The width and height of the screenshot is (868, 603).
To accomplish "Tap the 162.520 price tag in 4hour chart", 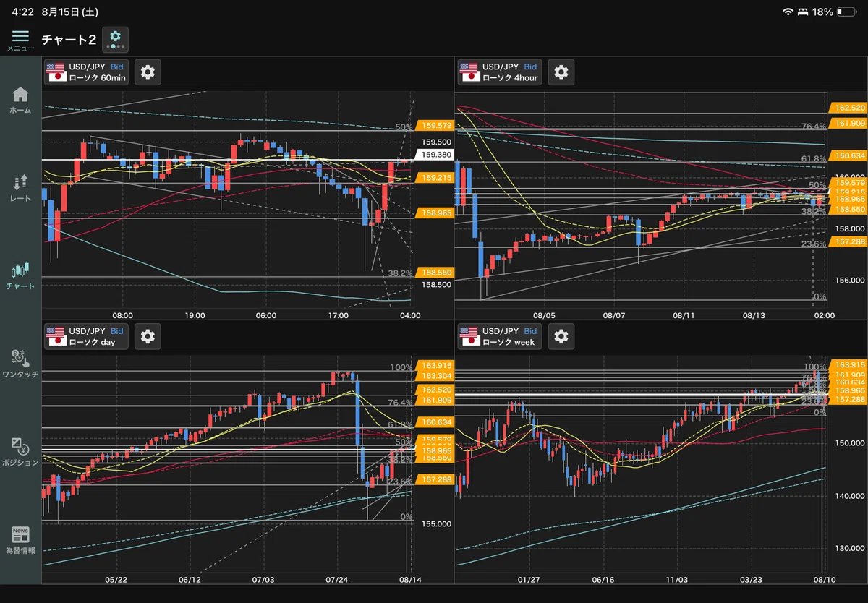I will (x=848, y=107).
